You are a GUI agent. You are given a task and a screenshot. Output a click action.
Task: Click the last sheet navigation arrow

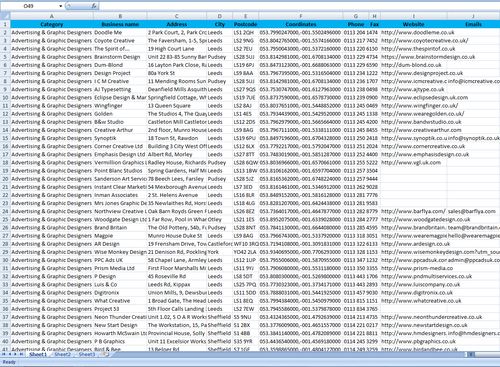click(22, 354)
